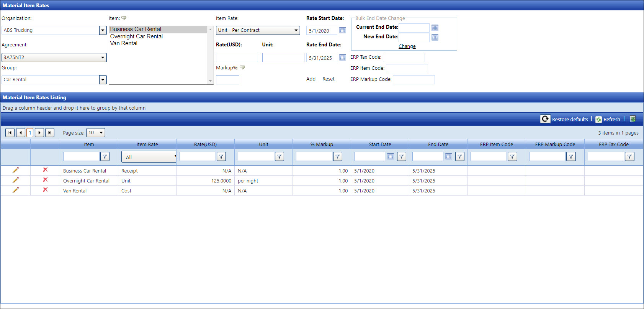The image size is (644, 309).
Task: Sort by the End Date column header
Action: tap(438, 145)
